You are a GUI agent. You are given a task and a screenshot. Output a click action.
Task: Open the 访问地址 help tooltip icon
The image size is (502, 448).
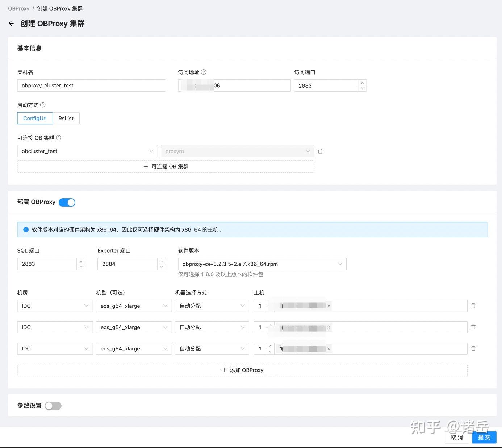204,72
